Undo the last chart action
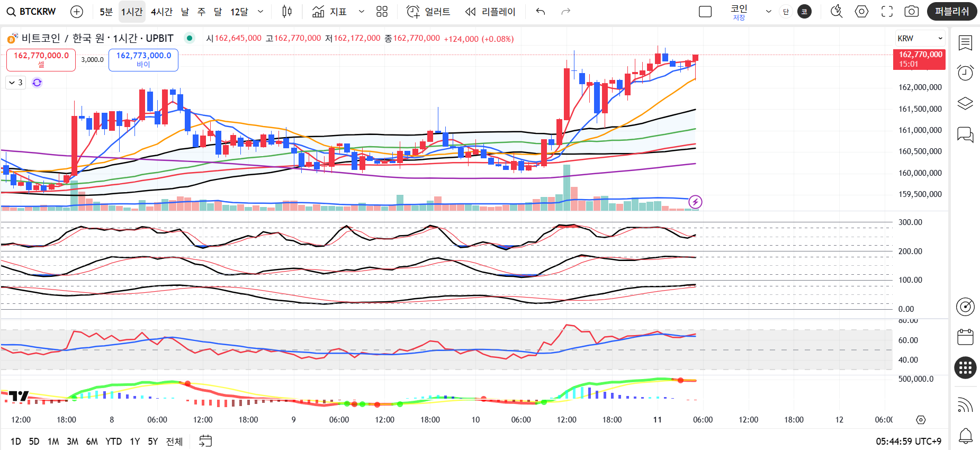Screen dimensions: 980x450 coord(540,12)
